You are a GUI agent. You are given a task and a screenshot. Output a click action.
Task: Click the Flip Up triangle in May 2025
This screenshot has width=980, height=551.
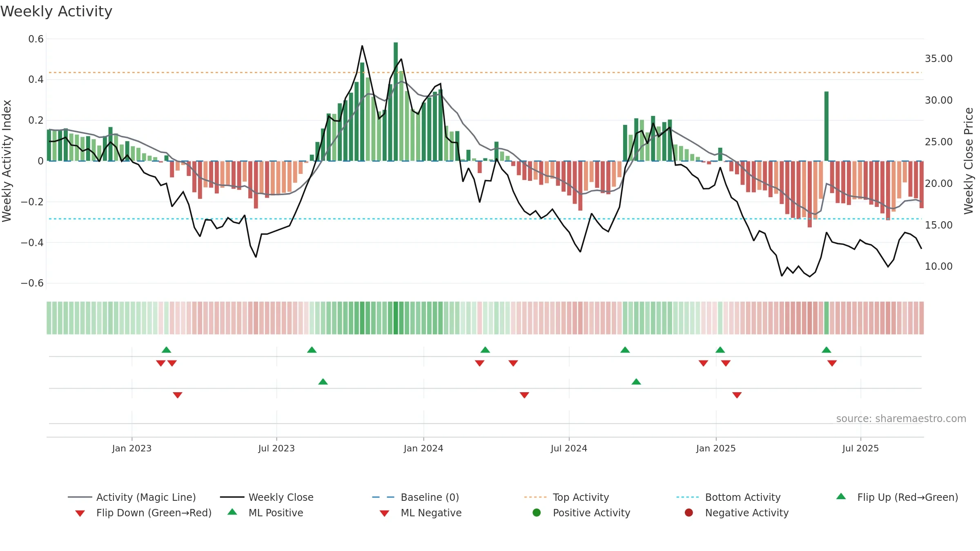tap(826, 350)
